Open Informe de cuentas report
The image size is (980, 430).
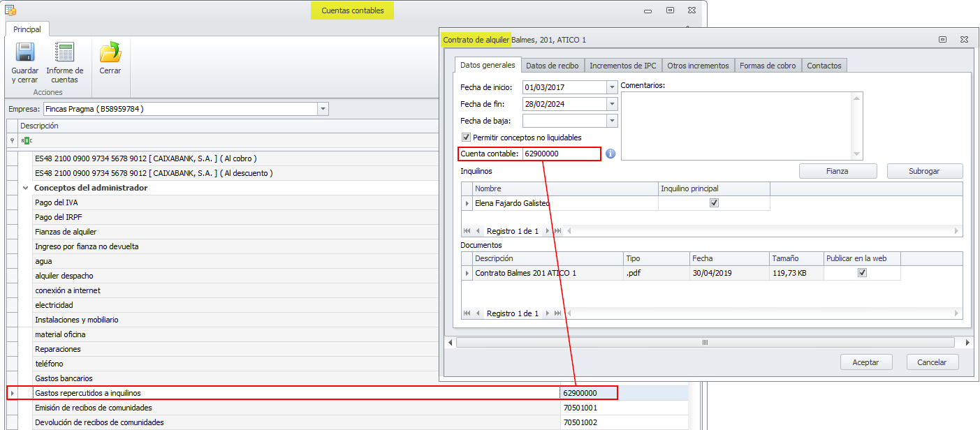[x=64, y=64]
